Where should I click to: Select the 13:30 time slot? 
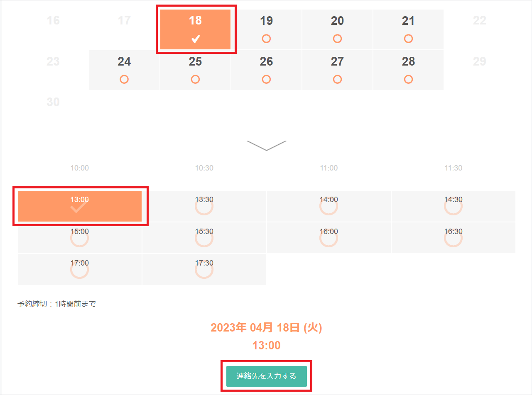point(204,206)
